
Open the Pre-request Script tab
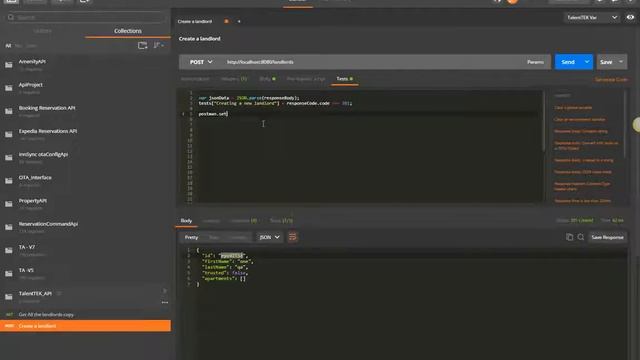[x=306, y=79]
